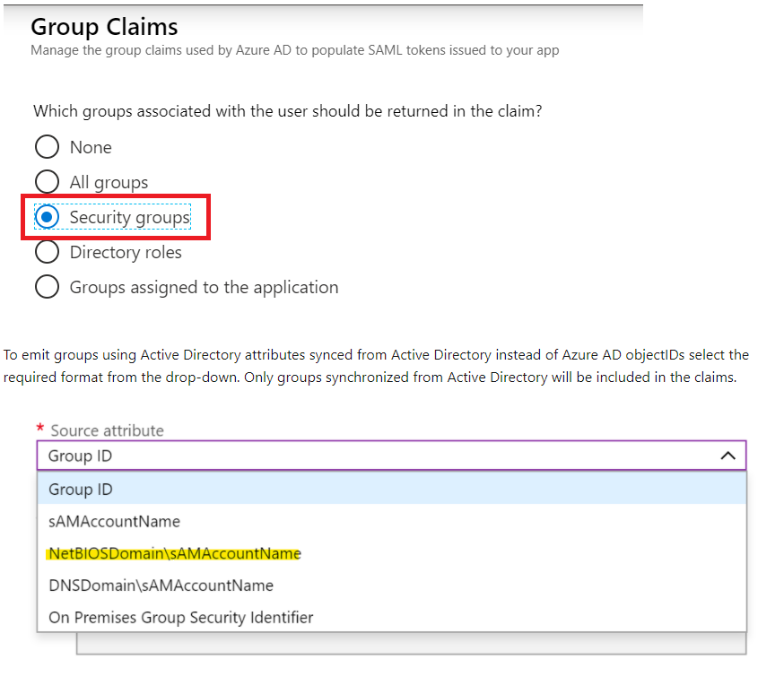Click the All groups label text
The width and height of the screenshot is (784, 677).
[x=109, y=182]
